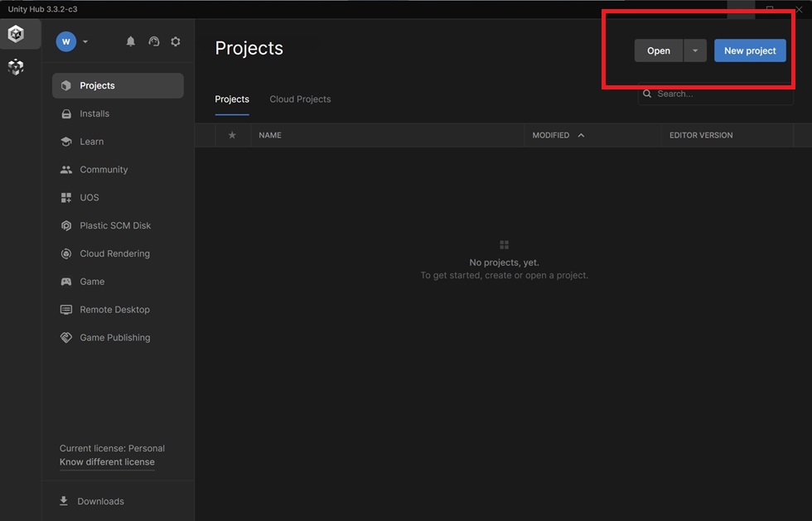Image resolution: width=812 pixels, height=521 pixels.
Task: Click the favorites star column header
Action: [232, 135]
